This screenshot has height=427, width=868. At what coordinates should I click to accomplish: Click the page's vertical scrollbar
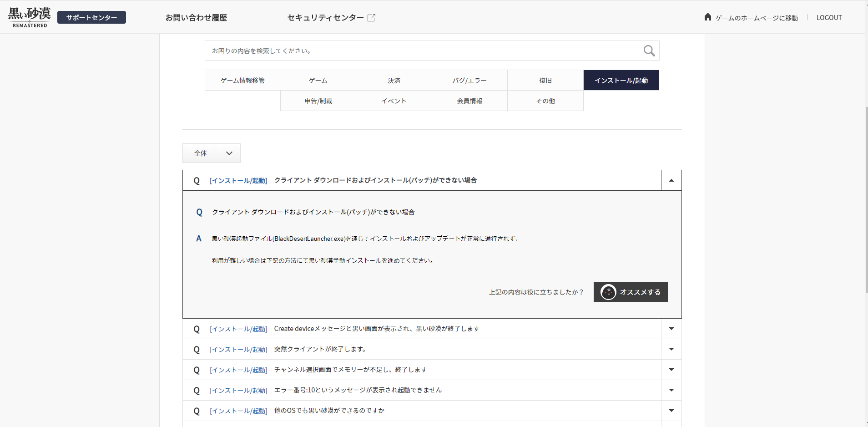coord(866,200)
